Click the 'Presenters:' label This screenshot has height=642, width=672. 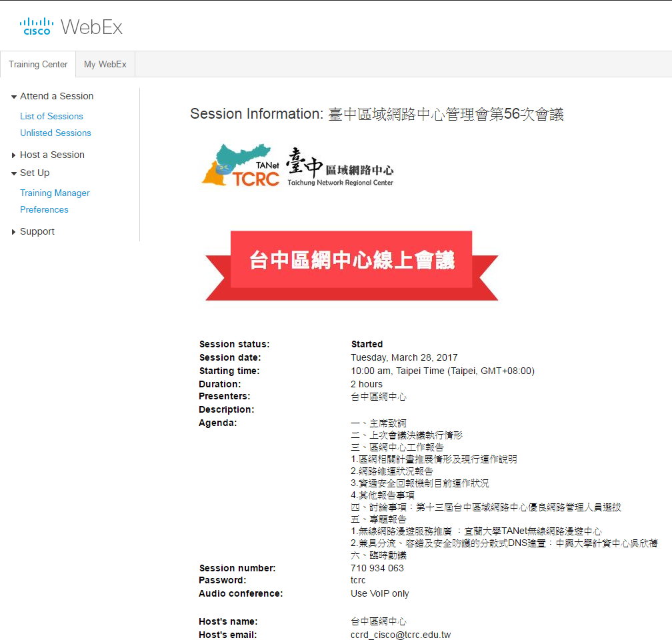point(225,396)
